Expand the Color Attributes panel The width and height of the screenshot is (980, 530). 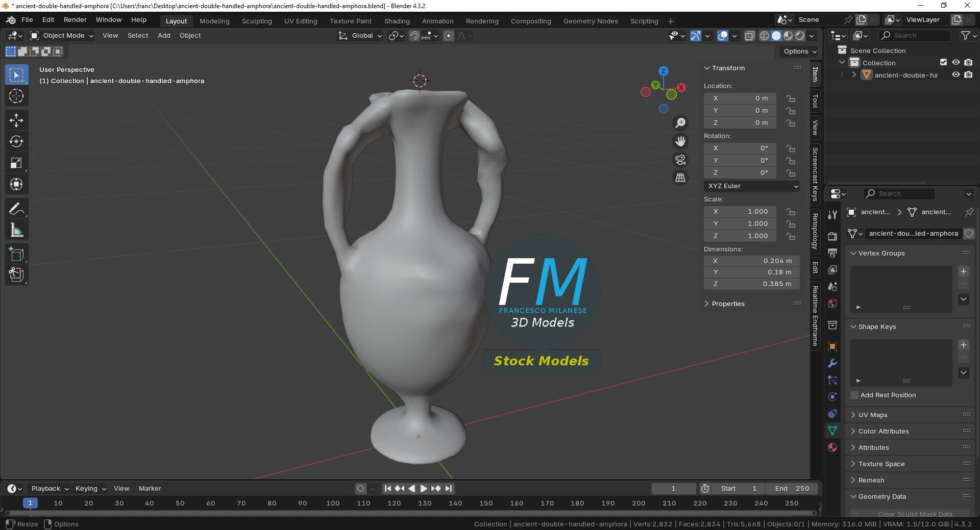[x=883, y=432]
